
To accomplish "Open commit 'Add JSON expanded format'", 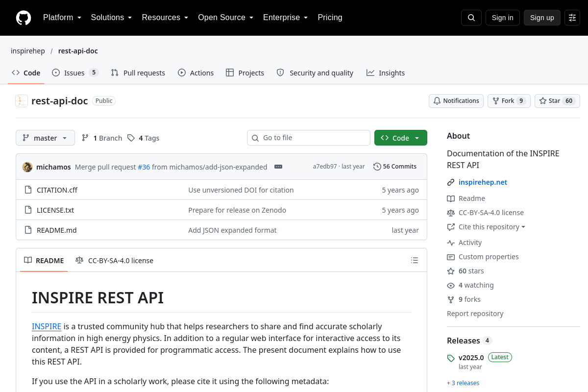I will (232, 230).
